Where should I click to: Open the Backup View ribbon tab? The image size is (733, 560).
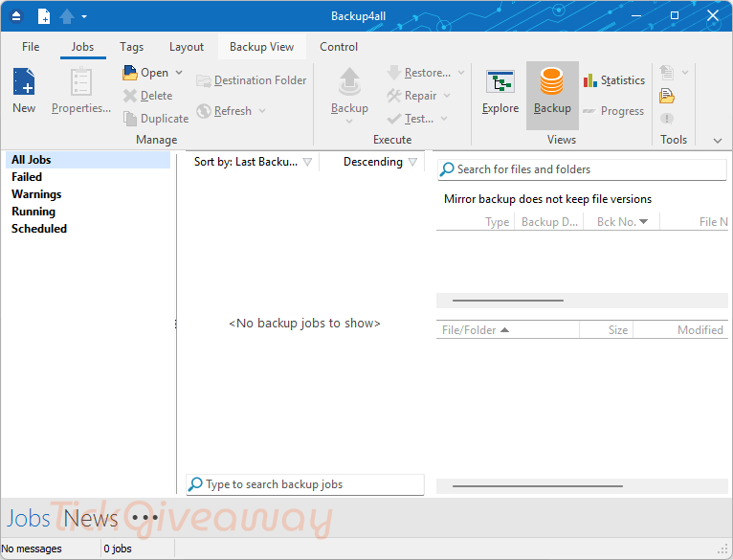click(262, 47)
